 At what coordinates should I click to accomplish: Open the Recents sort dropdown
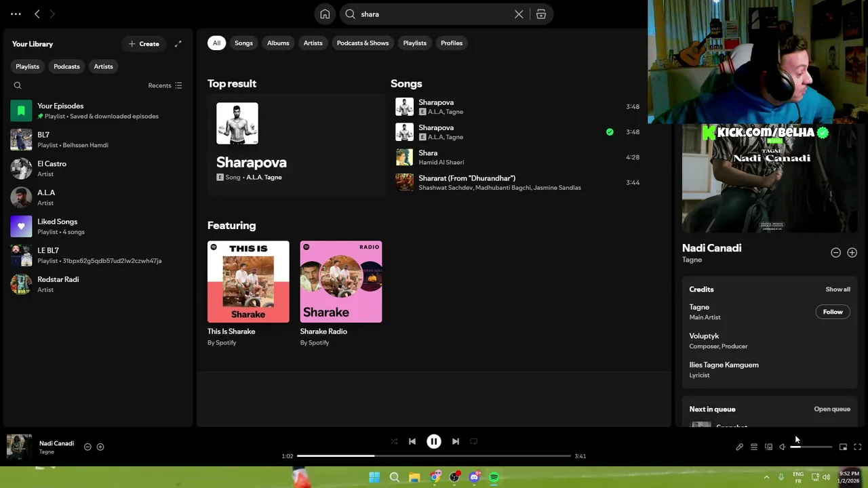click(x=165, y=85)
